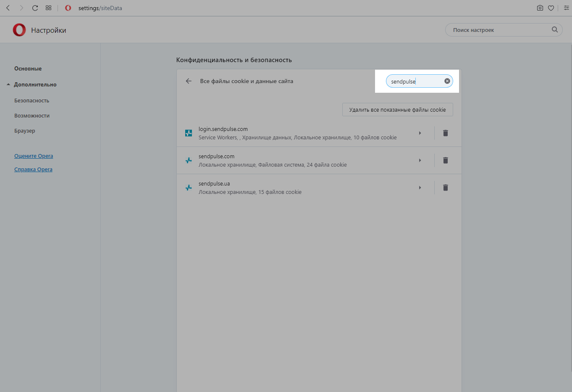This screenshot has height=392, width=572.
Task: Delete login.sendpulse.com cookies with trash icon
Action: point(446,133)
